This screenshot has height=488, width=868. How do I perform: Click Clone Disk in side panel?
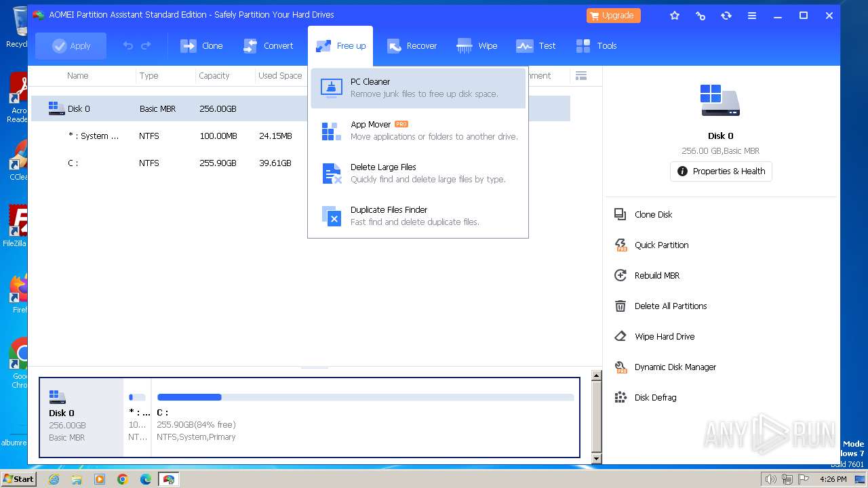[x=654, y=214]
